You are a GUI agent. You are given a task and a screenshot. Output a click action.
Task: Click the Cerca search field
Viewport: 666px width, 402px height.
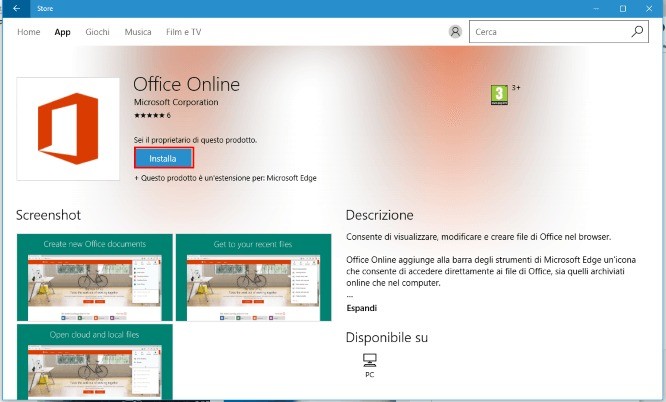550,32
